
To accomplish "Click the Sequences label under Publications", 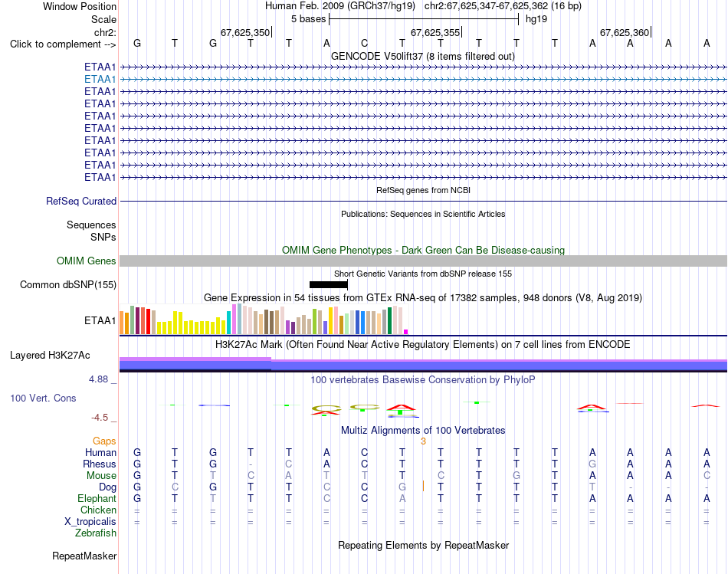I will (91, 225).
